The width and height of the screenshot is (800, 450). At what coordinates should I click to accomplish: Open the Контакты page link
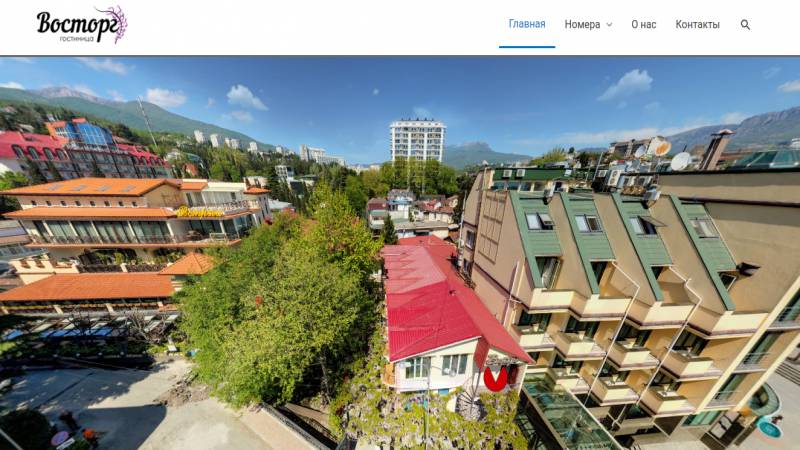tap(697, 24)
